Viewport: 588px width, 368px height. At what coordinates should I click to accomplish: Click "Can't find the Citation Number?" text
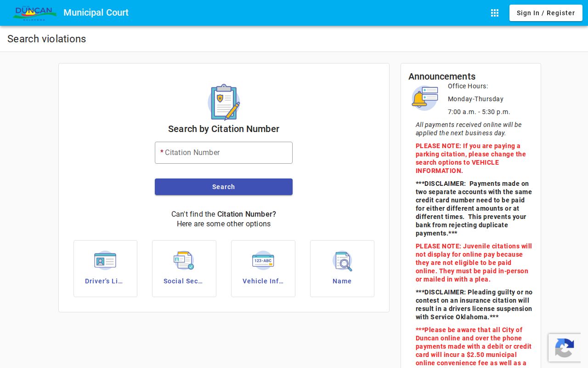(x=224, y=214)
